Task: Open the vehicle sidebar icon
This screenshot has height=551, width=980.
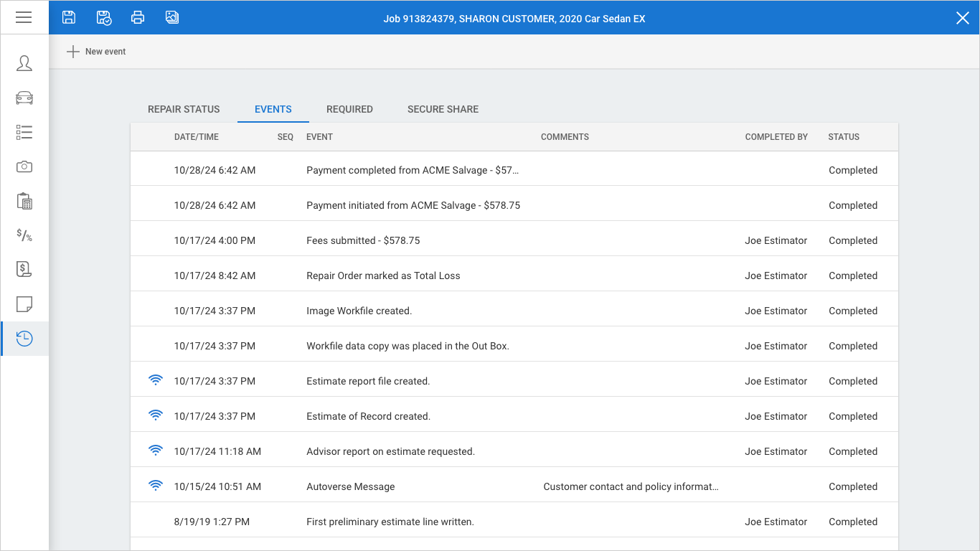Action: [x=24, y=98]
